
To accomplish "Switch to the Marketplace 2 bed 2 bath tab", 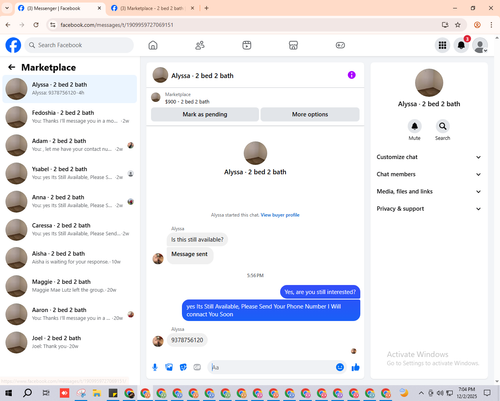I will pos(153,8).
